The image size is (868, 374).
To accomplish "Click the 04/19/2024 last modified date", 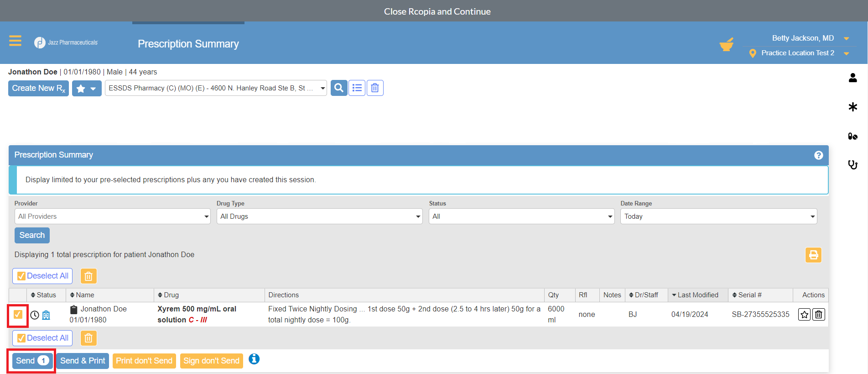I will click(x=690, y=314).
